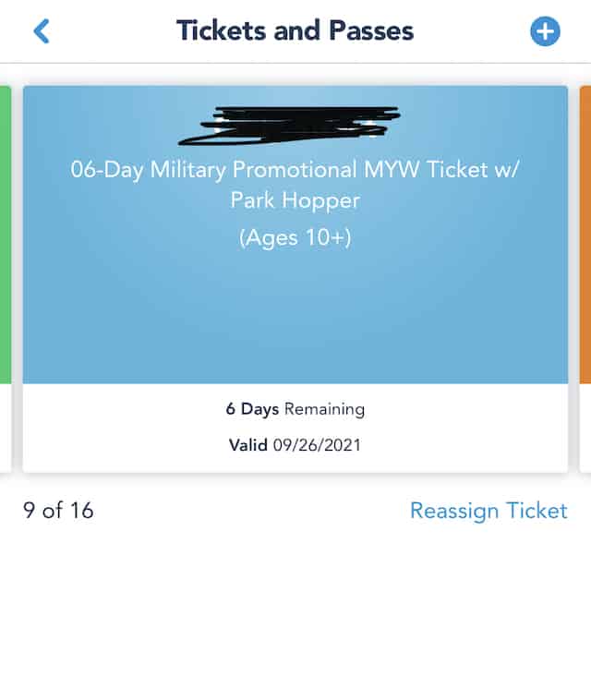
Task: Tap the white strip below the green card
Action: 6,428
